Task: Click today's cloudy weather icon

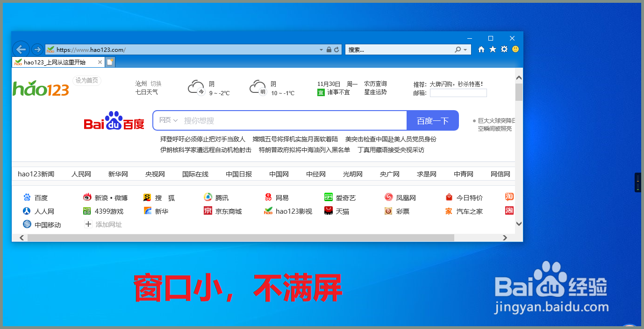Action: point(196,87)
